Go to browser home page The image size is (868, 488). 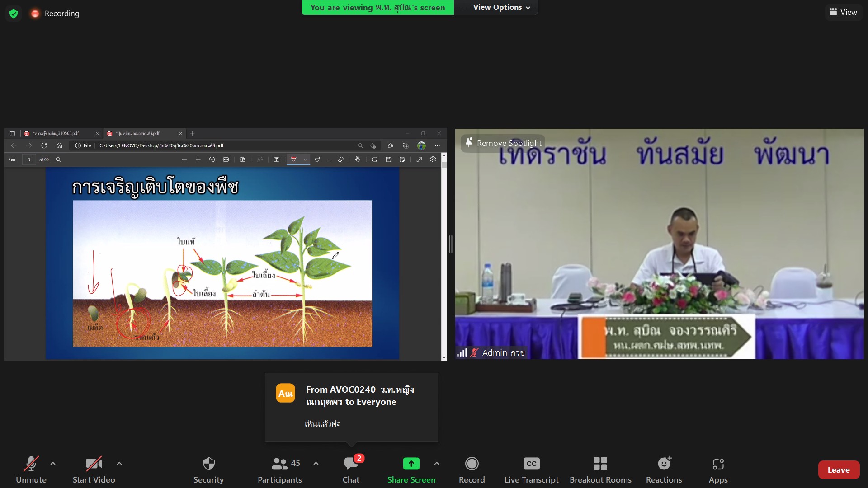[59, 145]
